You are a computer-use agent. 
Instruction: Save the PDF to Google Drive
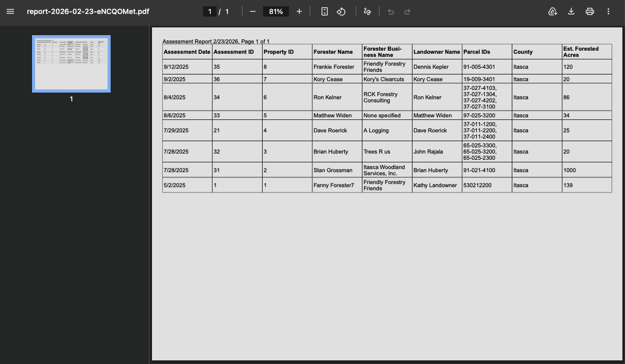[553, 11]
